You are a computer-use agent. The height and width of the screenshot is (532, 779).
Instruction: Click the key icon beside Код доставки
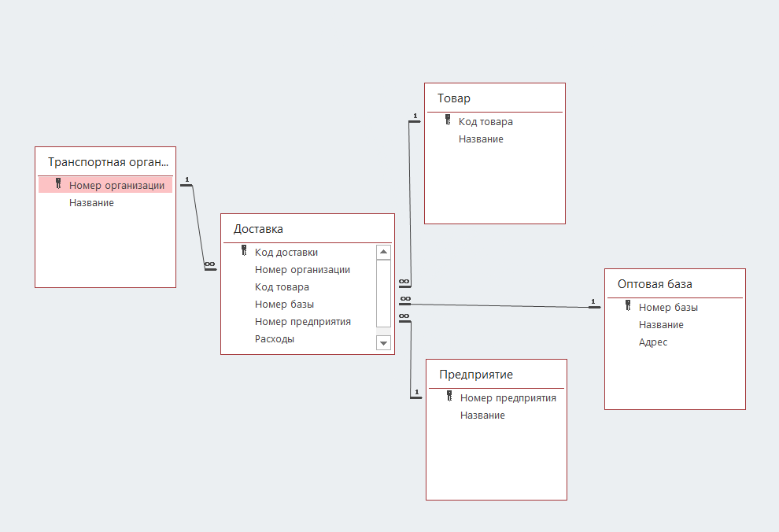coord(244,250)
